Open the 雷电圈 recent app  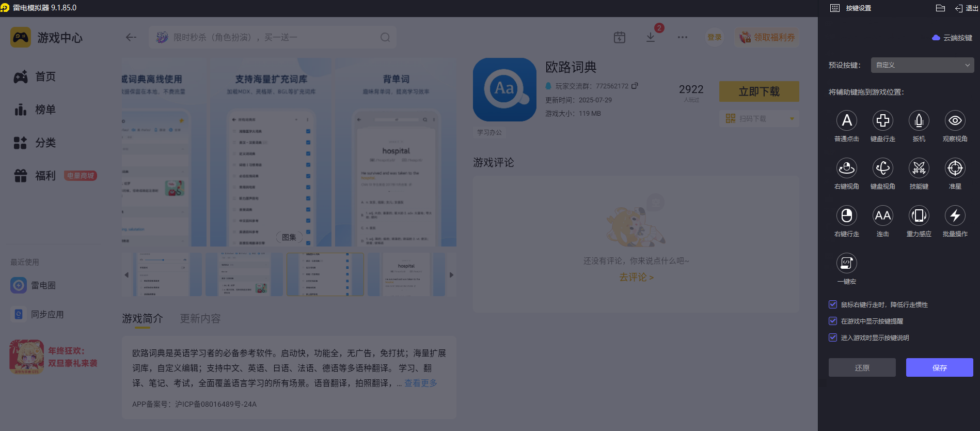point(33,285)
